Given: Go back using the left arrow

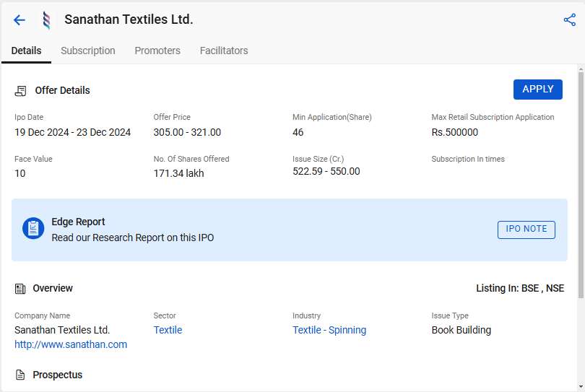Looking at the screenshot, I should [x=19, y=19].
